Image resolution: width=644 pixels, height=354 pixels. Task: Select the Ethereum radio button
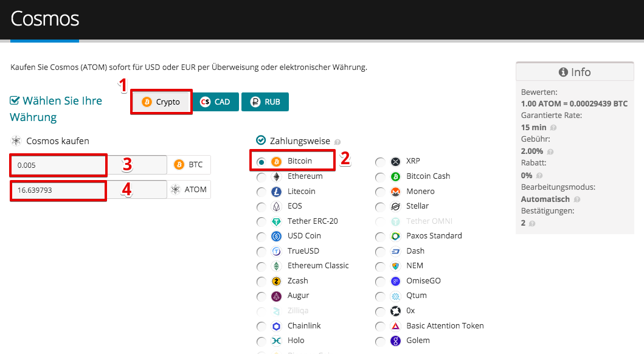261,178
